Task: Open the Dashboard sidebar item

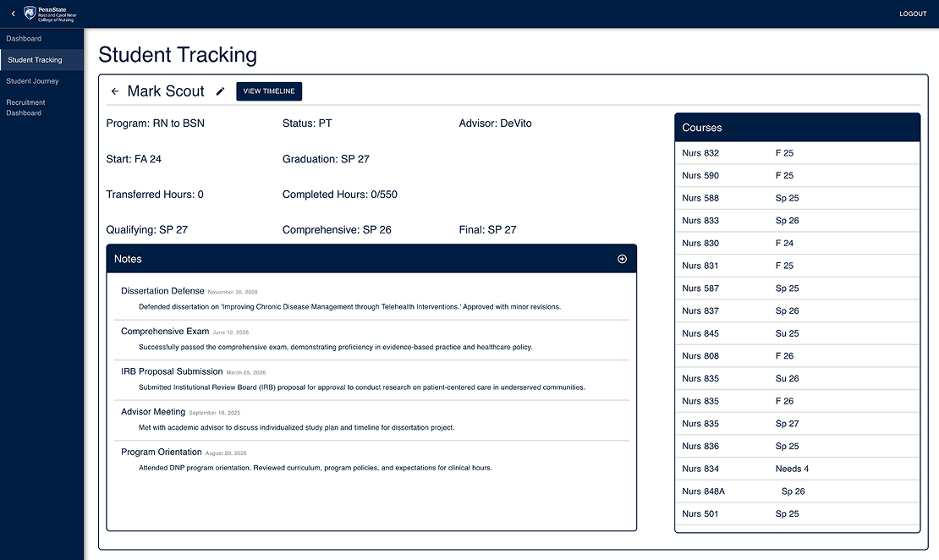Action: click(24, 39)
